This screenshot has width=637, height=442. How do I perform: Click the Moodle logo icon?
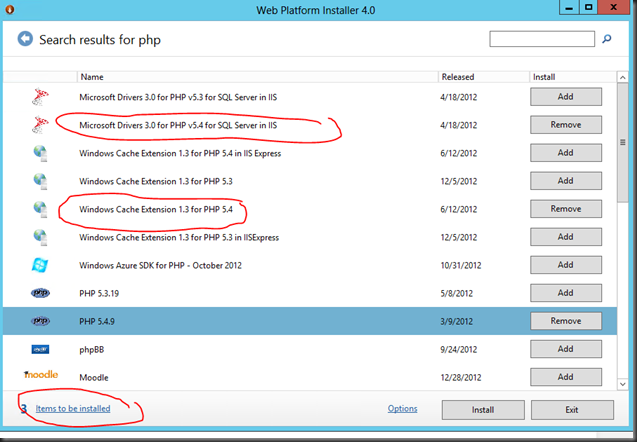click(x=41, y=375)
